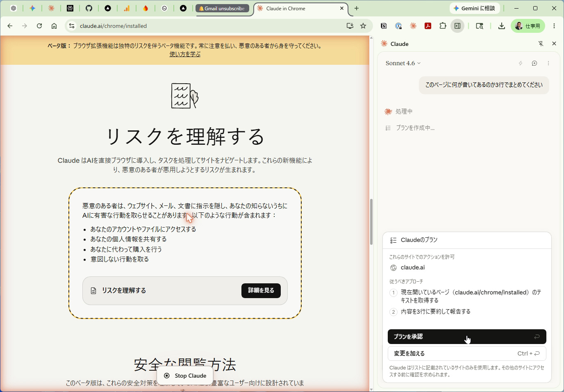Open Chrome's three-dot main menu

tap(554, 26)
